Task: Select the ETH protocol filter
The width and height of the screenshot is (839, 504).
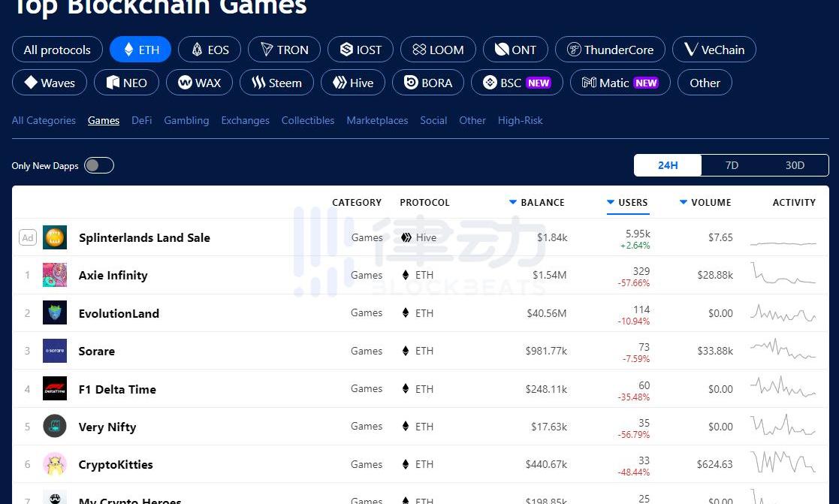Action: coord(140,50)
